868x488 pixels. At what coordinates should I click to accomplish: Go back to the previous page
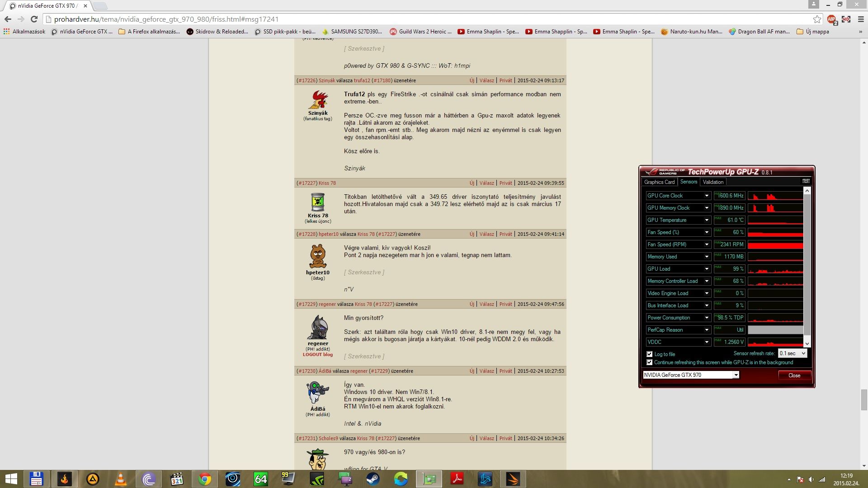tap(8, 19)
